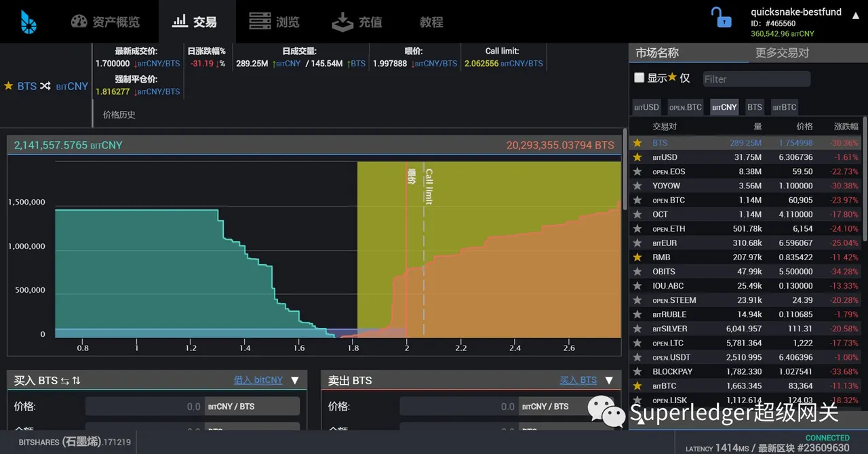
Task: Toggle star on bitRUBLE row
Action: click(x=637, y=314)
